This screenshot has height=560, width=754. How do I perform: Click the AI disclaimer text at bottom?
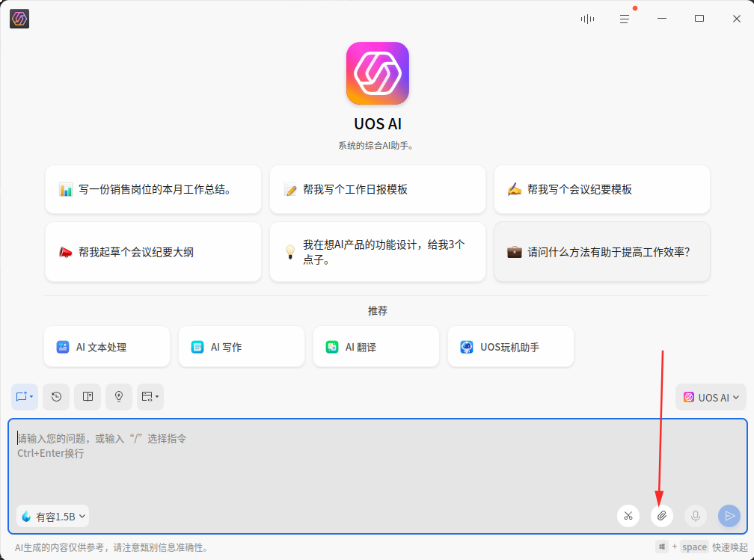tap(111, 547)
